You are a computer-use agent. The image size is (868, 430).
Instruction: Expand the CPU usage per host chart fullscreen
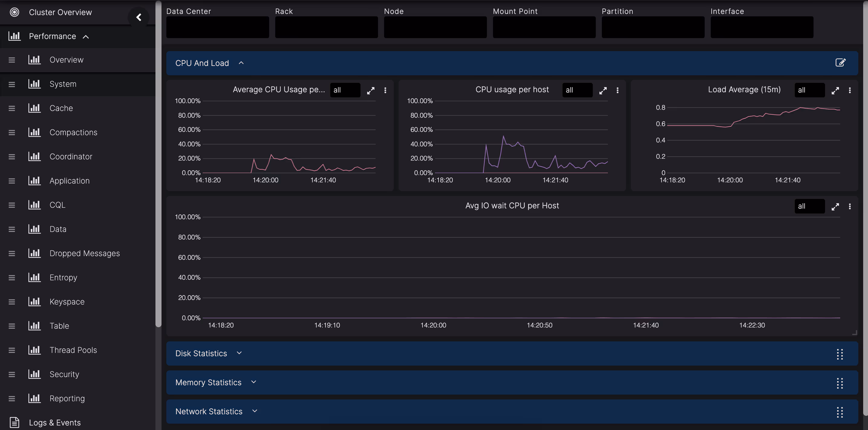(603, 90)
